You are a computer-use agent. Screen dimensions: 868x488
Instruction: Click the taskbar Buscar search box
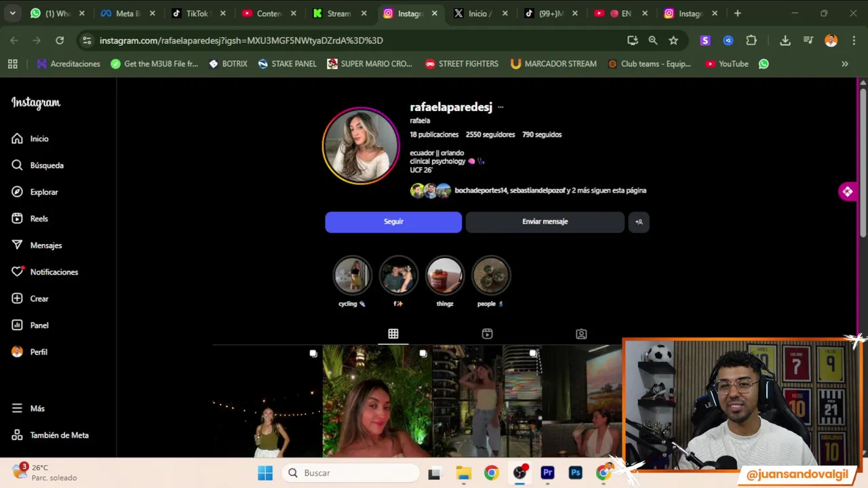click(x=351, y=473)
